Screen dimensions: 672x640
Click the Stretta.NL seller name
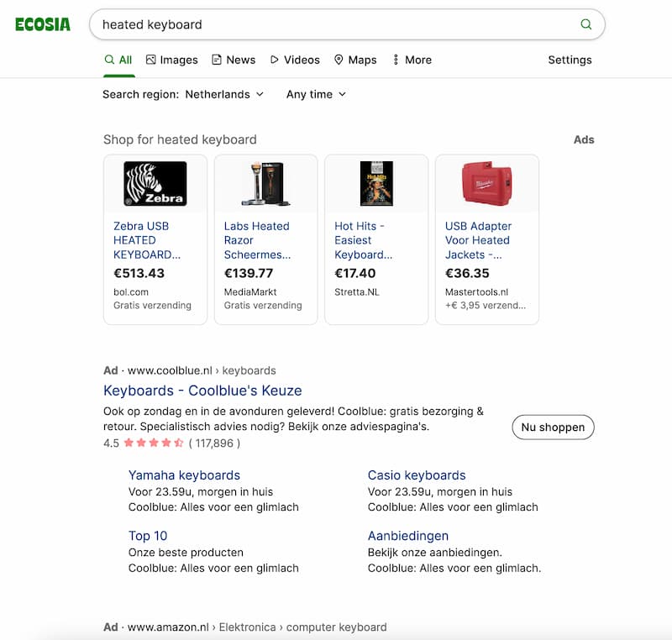(x=357, y=292)
